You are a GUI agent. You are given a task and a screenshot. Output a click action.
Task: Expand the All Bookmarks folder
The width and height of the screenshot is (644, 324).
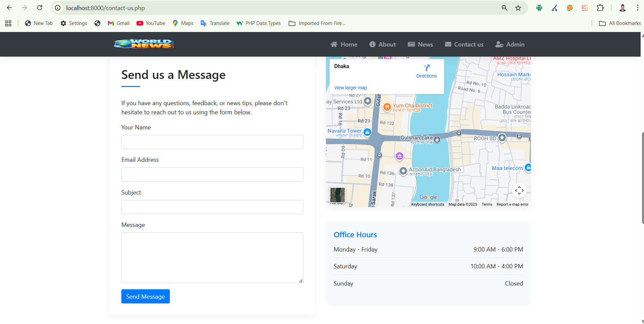click(x=620, y=23)
